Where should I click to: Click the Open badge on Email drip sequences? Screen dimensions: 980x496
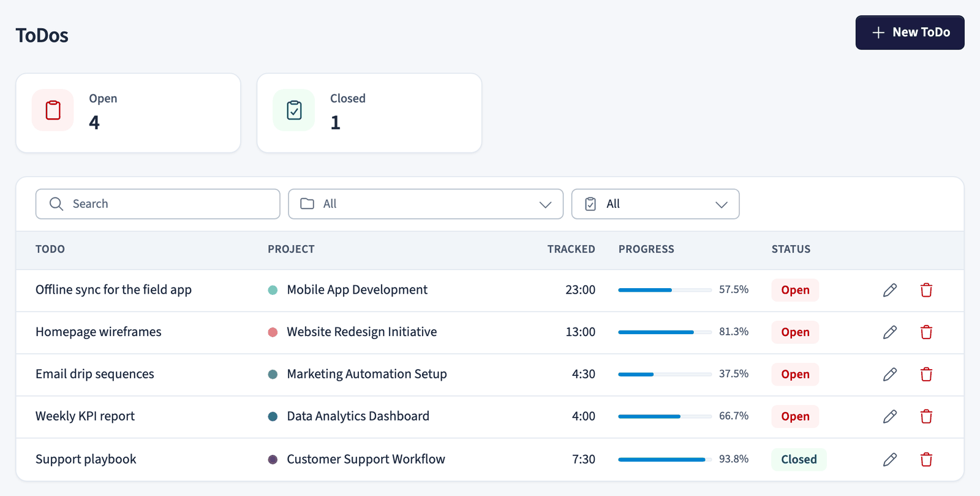795,375
